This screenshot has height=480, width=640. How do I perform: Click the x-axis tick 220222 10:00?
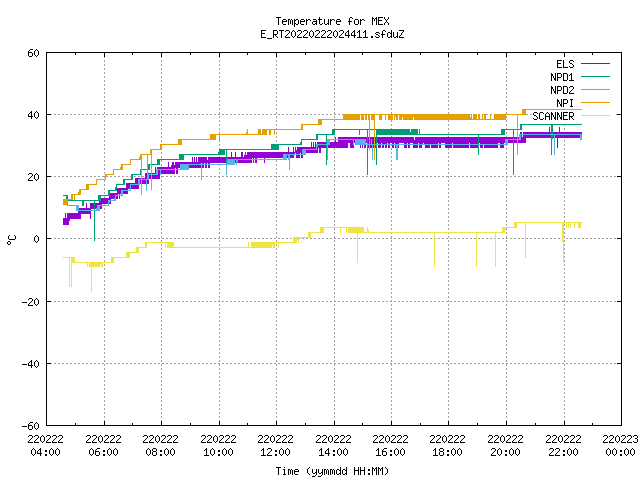tap(218, 446)
